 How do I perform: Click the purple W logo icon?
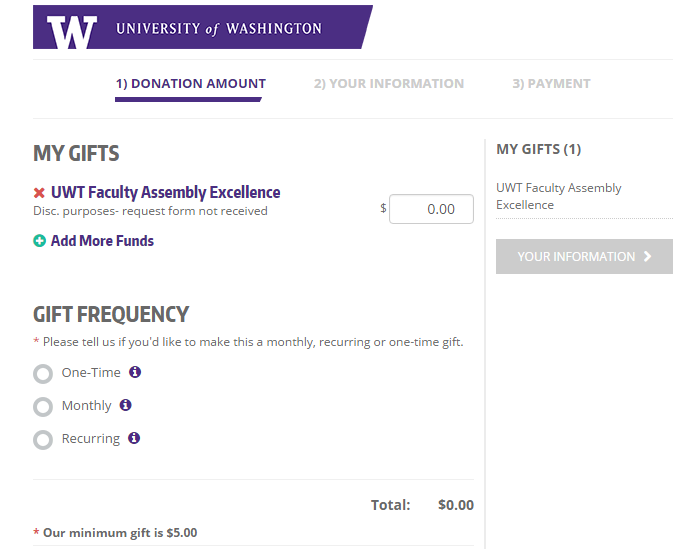[x=72, y=31]
